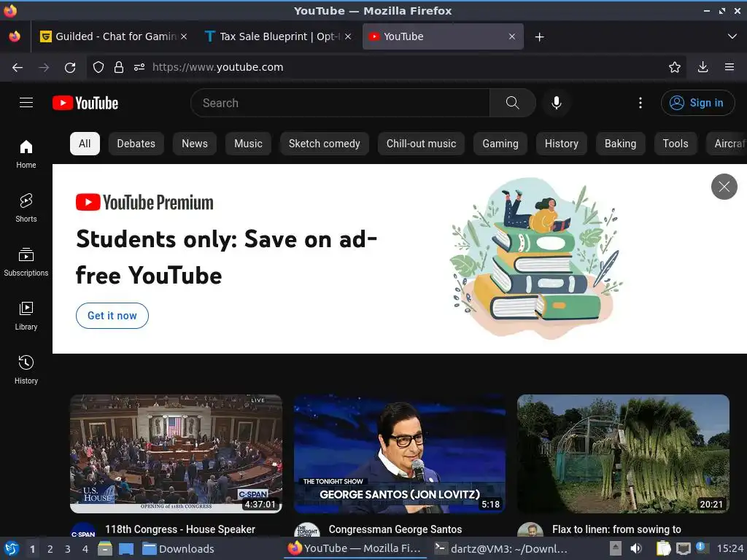Viewport: 747px width, 560px height.
Task: Open Shorts from sidebar
Action: (26, 208)
